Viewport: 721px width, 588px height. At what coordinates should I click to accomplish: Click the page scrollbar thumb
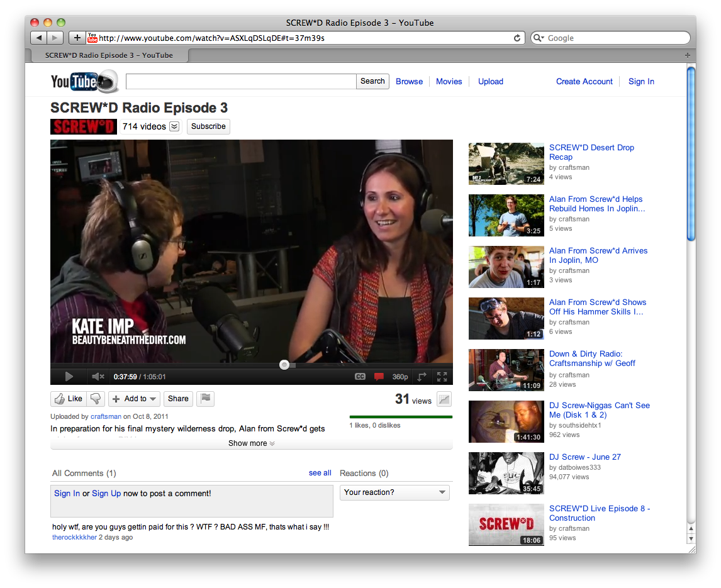(x=691, y=153)
